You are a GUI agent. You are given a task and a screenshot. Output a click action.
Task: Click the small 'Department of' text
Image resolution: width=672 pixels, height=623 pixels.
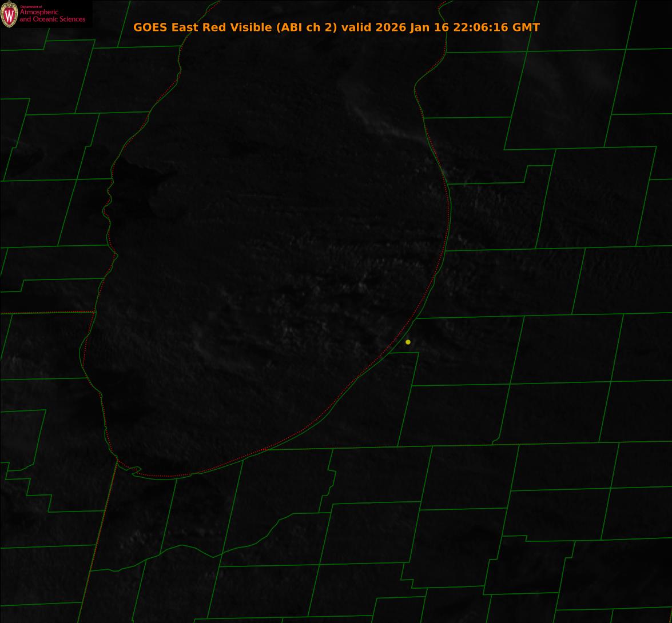[31, 6]
